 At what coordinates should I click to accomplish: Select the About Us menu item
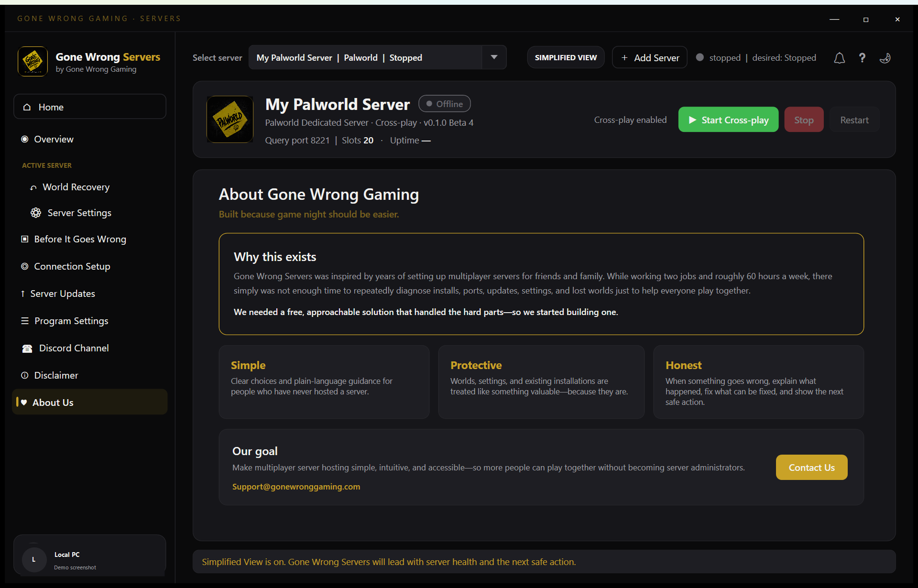[90, 402]
